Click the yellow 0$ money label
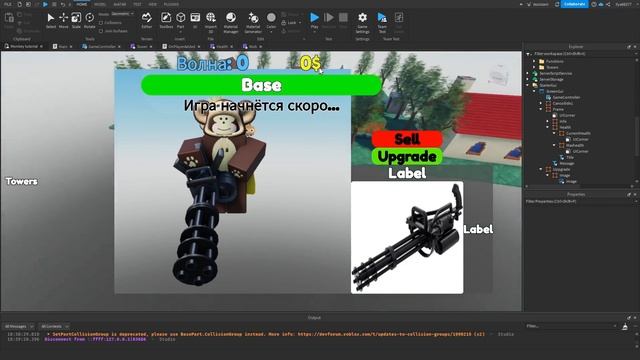The image size is (640, 360). (x=311, y=63)
